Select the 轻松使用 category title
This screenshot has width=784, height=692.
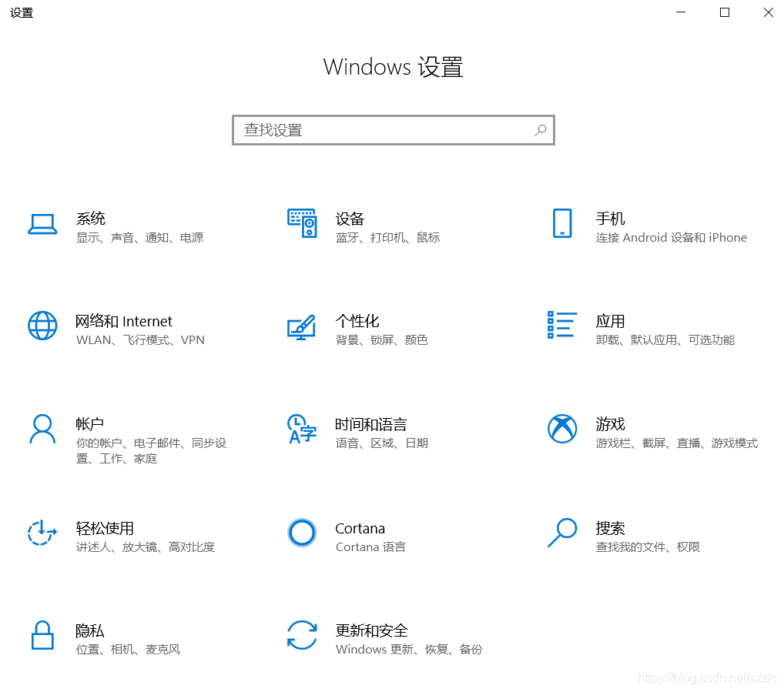[105, 528]
